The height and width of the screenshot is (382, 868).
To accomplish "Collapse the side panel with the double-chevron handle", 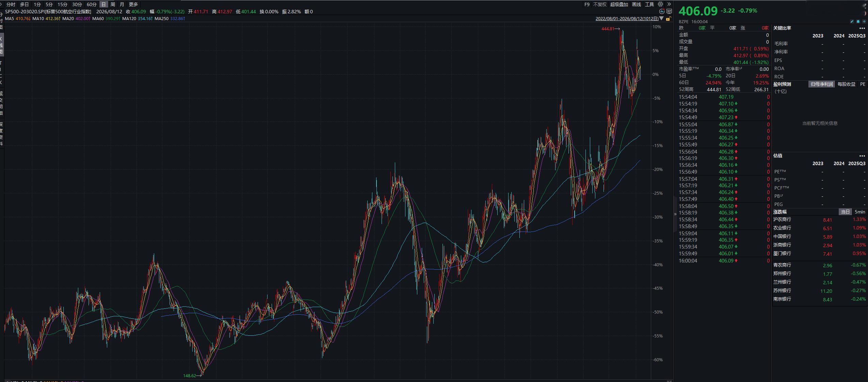I will coord(675,214).
